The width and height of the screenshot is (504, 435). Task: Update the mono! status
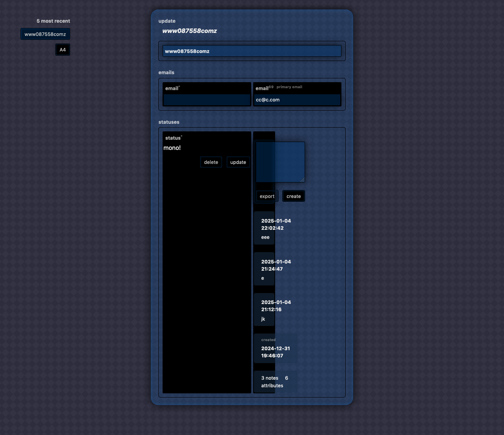pyautogui.click(x=238, y=162)
